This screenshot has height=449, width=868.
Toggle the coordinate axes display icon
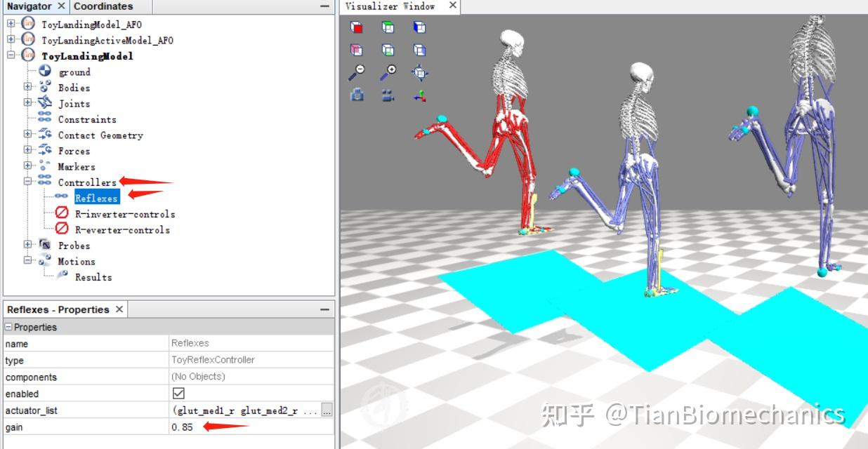click(x=420, y=95)
